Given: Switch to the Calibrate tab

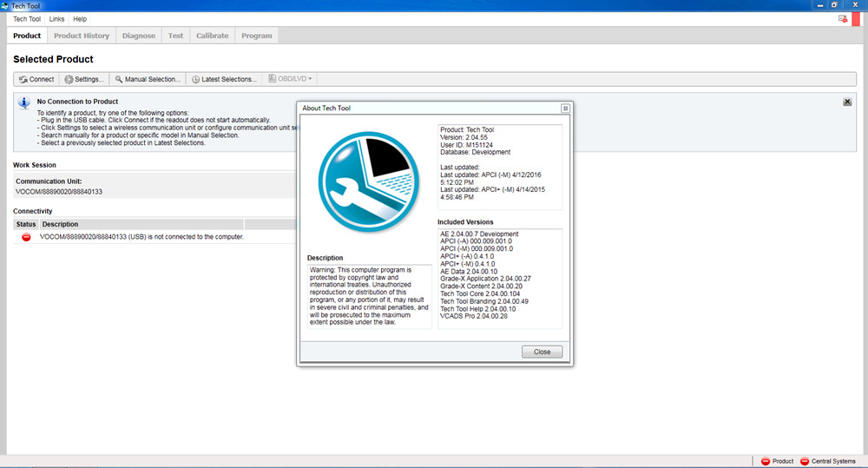Looking at the screenshot, I should (212, 36).
